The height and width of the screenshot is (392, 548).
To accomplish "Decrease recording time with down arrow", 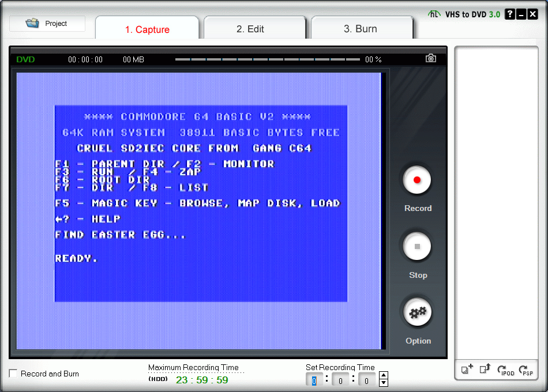I will pyautogui.click(x=384, y=383).
